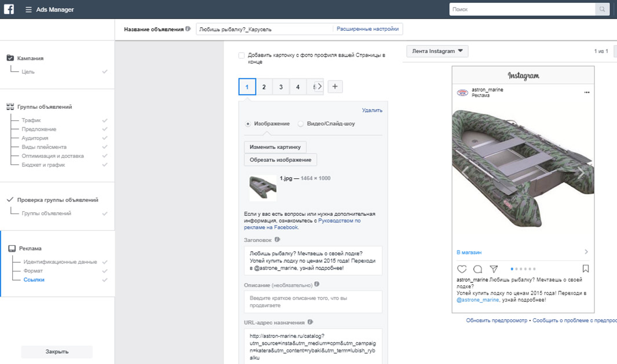Open the three-dots menu in Instagram preview
617x364 pixels.
tap(587, 93)
